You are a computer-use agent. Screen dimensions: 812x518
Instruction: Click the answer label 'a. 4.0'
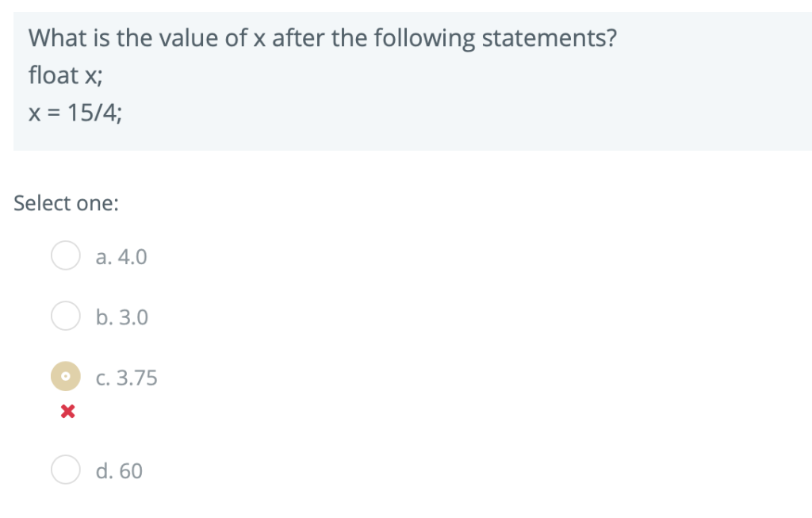click(x=121, y=256)
